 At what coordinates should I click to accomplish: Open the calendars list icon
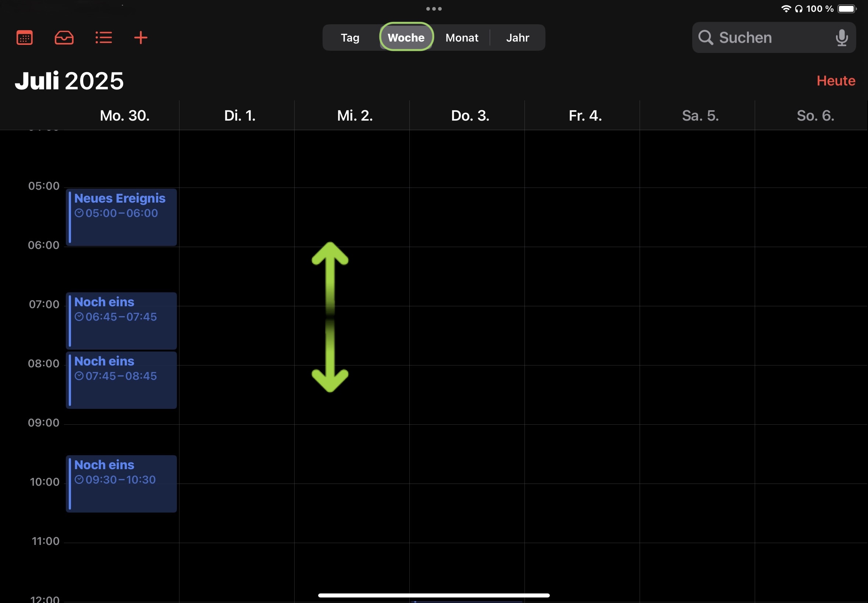click(x=25, y=38)
